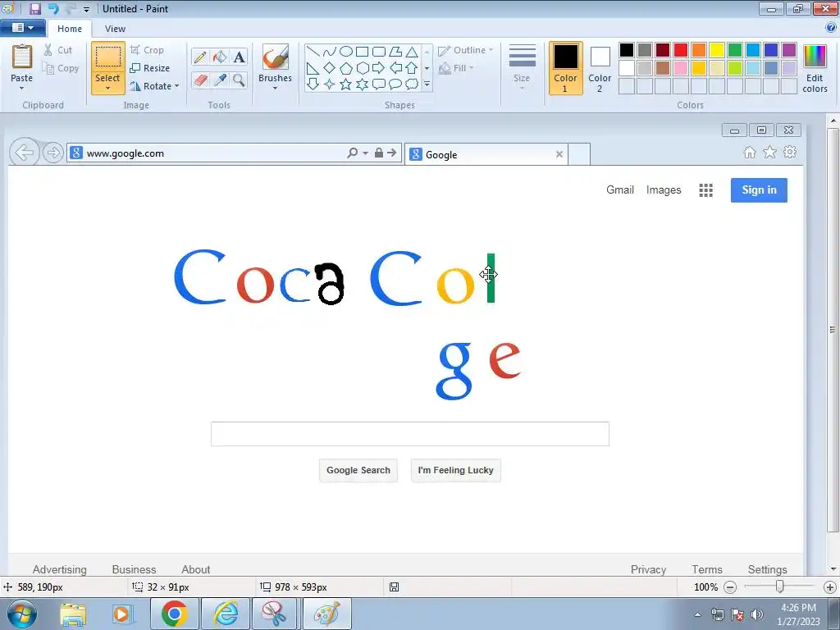Choose the Magnifier tool
This screenshot has height=630, width=840.
coord(239,80)
